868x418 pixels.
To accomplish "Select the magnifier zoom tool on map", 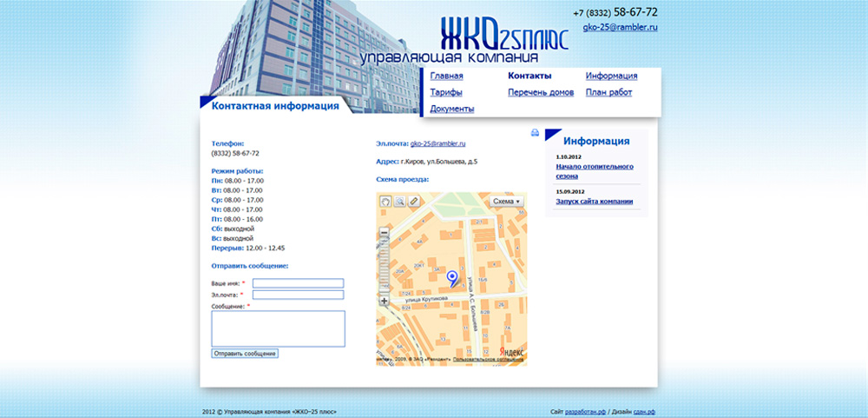I will [x=400, y=202].
